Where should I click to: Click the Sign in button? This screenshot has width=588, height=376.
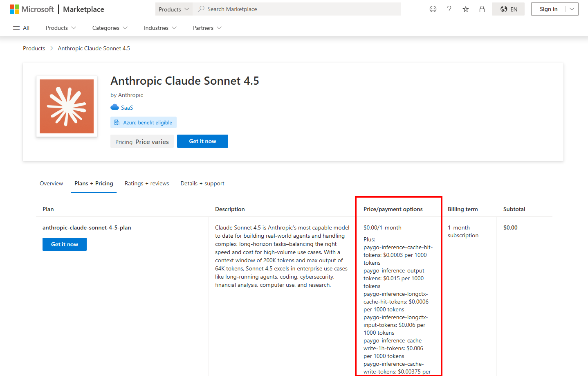tap(548, 9)
